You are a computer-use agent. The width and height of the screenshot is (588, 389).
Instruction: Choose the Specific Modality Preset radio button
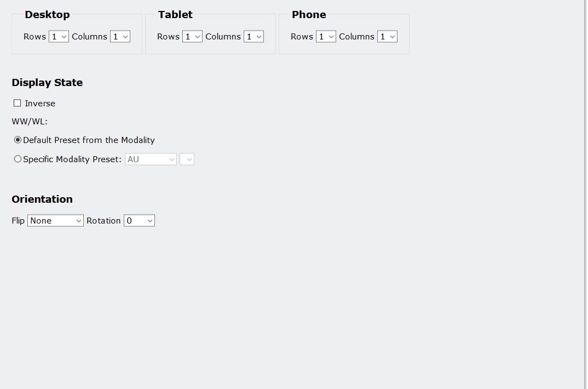(18, 159)
